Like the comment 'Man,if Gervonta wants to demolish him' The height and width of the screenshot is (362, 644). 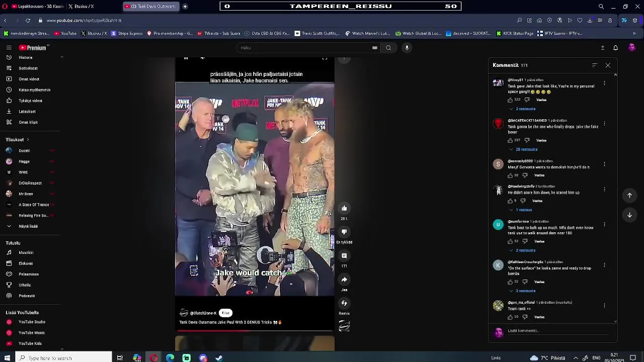[x=510, y=175]
